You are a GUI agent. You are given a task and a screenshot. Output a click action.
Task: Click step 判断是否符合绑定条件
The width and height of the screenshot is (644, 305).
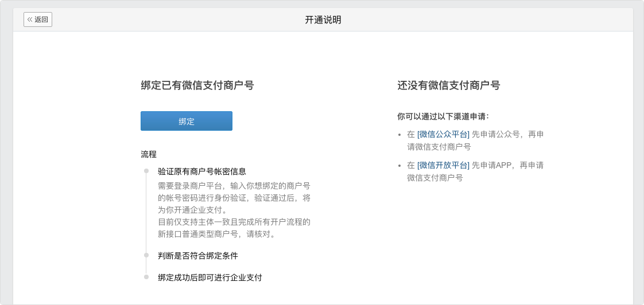pos(198,256)
